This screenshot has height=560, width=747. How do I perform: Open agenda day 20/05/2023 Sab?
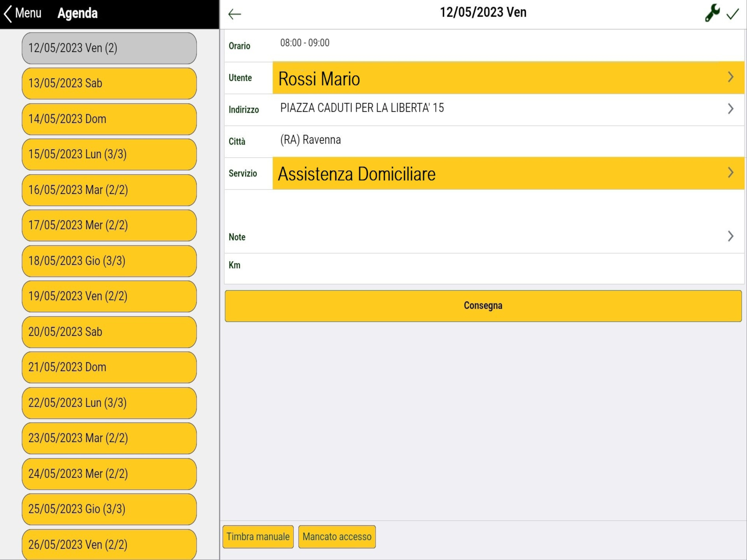tap(109, 332)
